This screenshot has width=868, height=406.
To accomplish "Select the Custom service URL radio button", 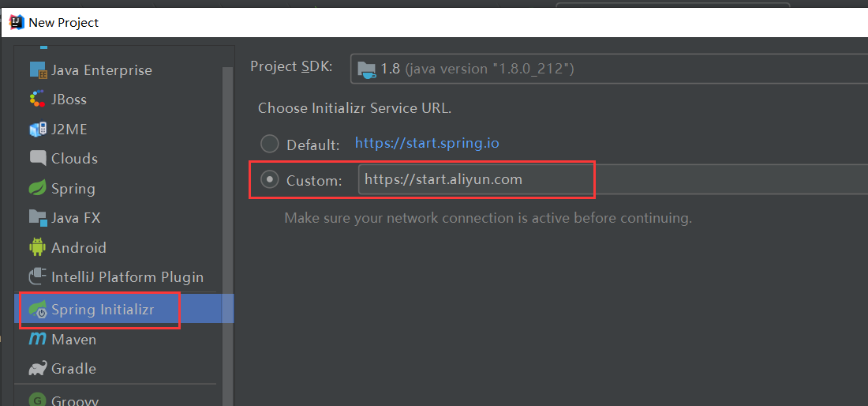I will pyautogui.click(x=270, y=180).
